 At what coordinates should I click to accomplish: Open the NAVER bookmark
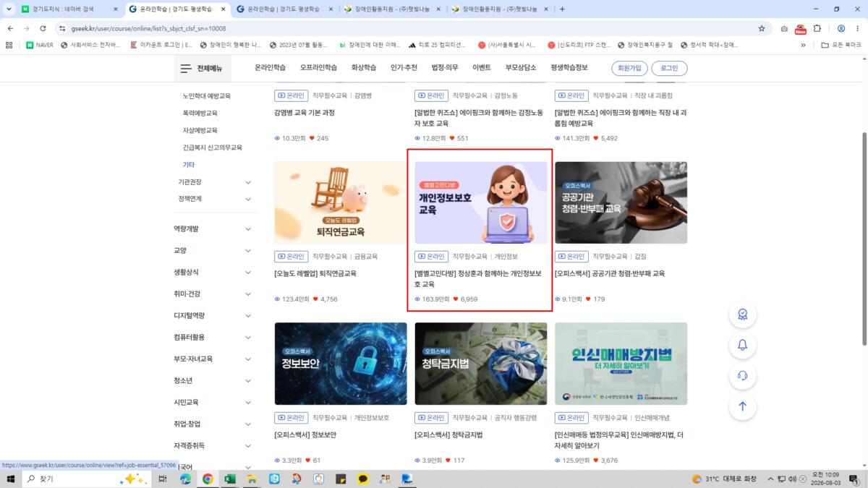tap(40, 45)
